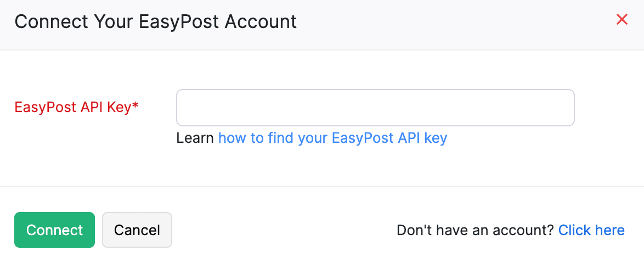Click the grey dialog header bar
The image size is (644, 267).
pos(439,25)
